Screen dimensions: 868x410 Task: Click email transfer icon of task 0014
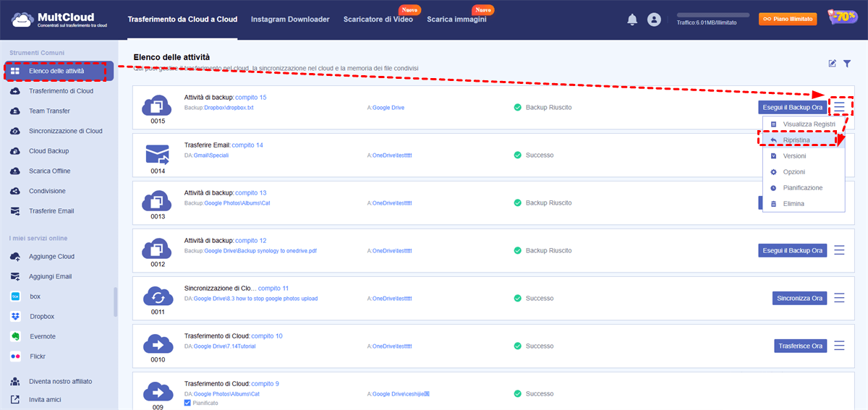(x=157, y=154)
